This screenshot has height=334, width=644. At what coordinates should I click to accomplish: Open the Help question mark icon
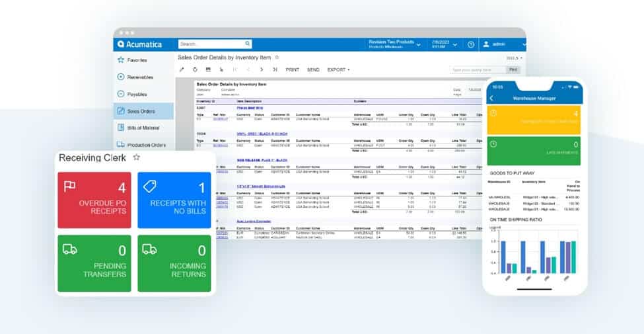471,44
